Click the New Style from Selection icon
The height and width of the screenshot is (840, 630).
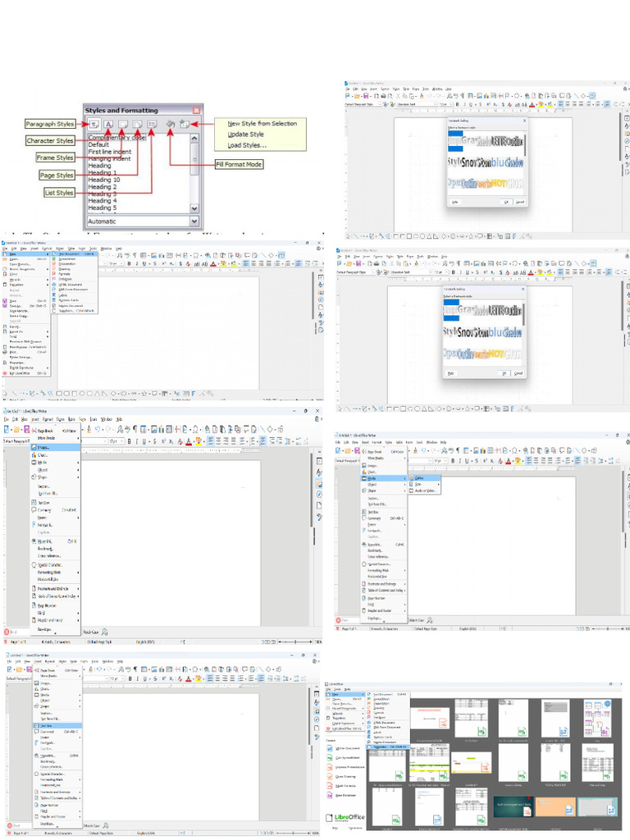pyautogui.click(x=185, y=123)
